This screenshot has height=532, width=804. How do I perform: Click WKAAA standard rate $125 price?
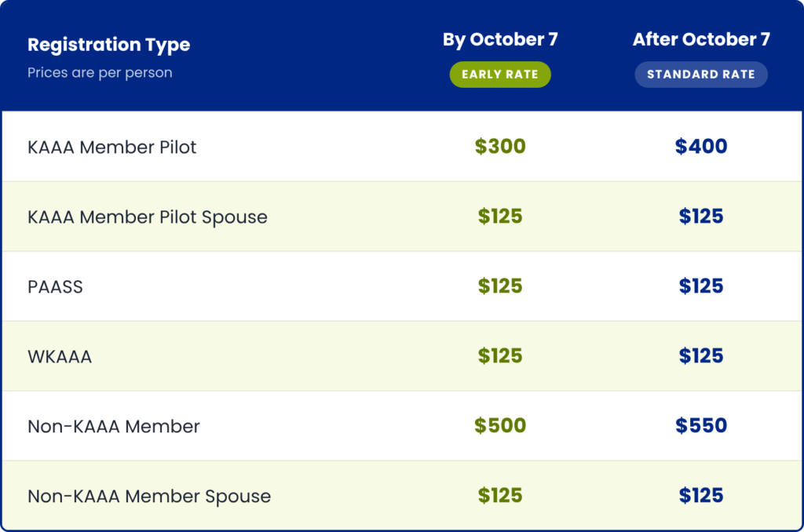click(701, 355)
